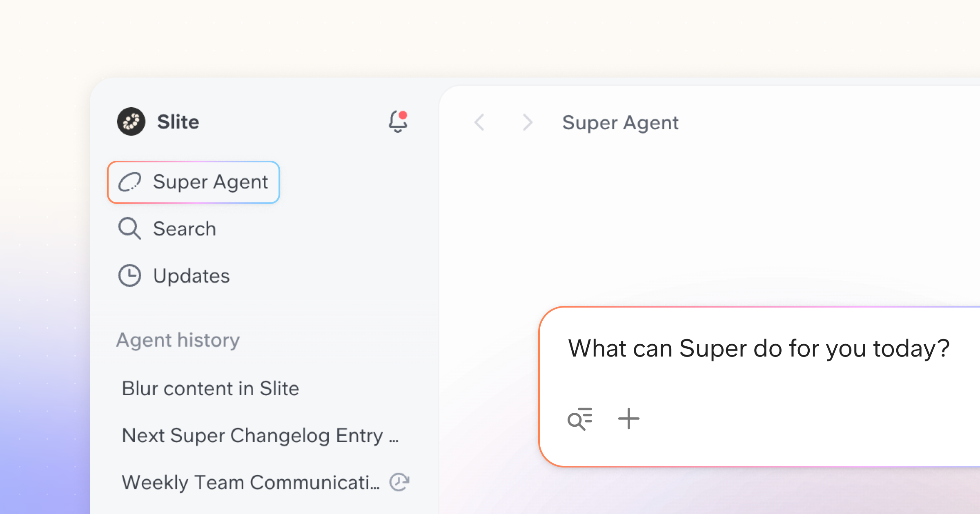Viewport: 980px width, 514px height.
Task: Go forward with the right arrow
Action: (x=528, y=122)
